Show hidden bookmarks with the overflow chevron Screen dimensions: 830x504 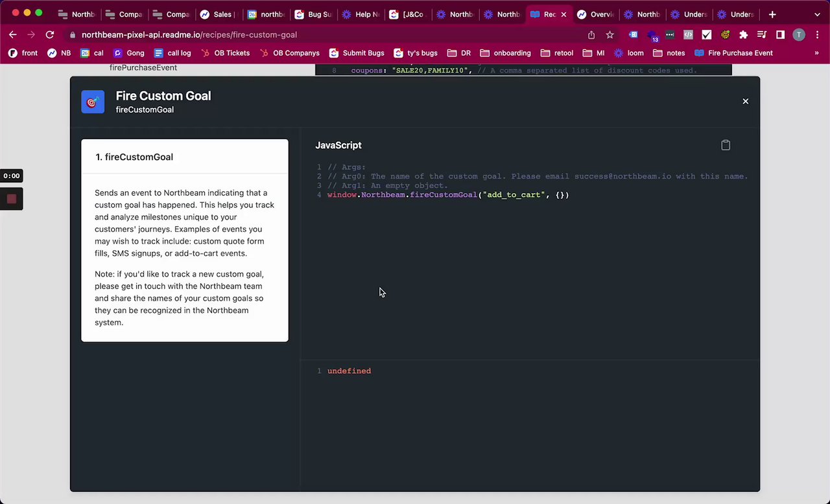coord(816,53)
